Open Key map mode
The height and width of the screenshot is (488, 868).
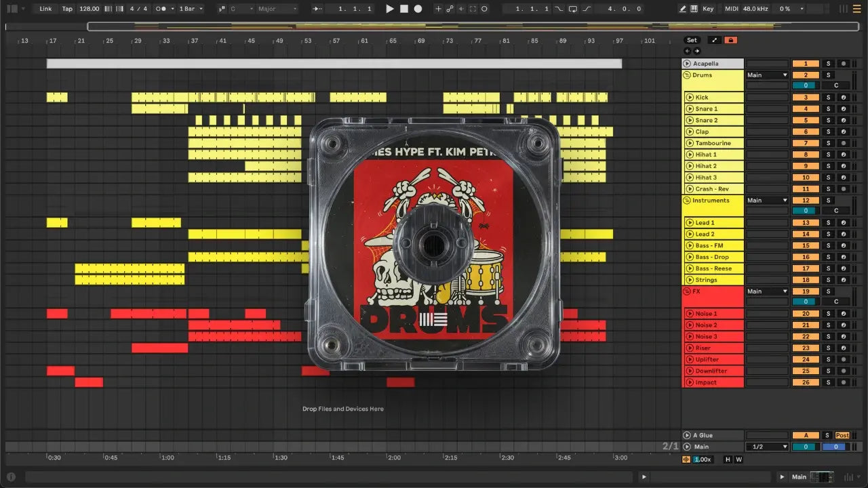(708, 9)
